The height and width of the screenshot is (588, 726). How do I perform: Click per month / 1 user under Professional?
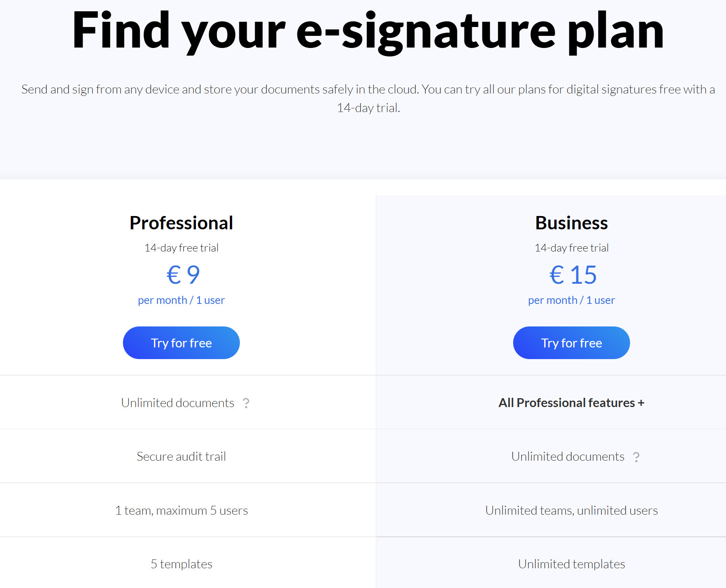181,300
